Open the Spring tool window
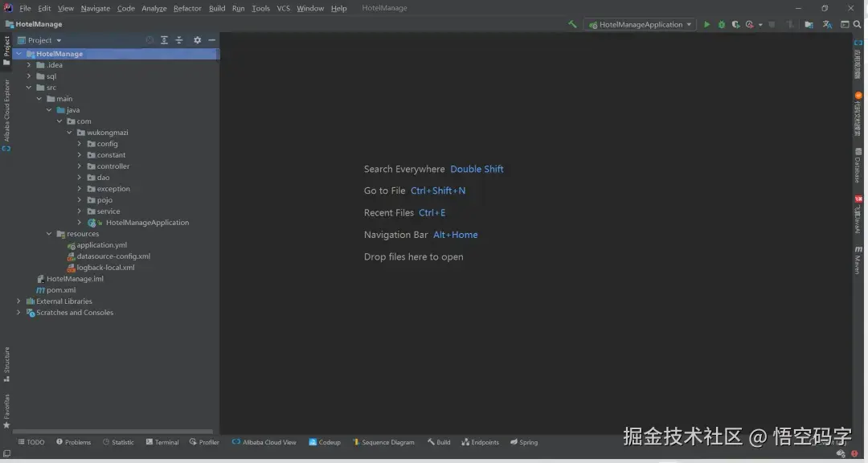Viewport: 868px width, 463px height. [524, 442]
